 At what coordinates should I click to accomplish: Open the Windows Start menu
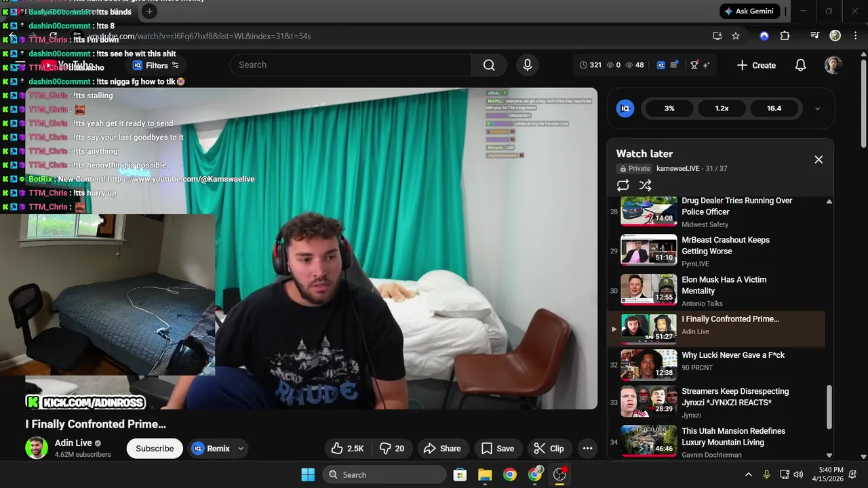(x=307, y=474)
